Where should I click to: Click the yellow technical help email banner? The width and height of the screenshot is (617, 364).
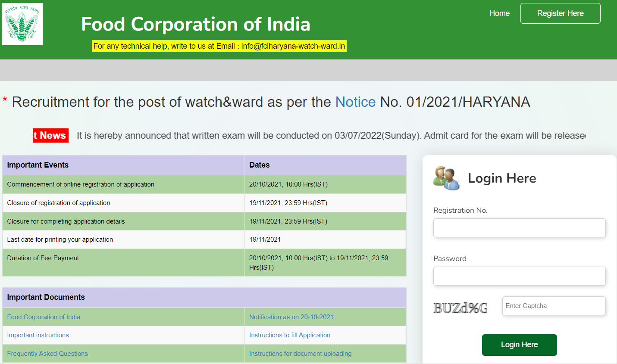[219, 46]
